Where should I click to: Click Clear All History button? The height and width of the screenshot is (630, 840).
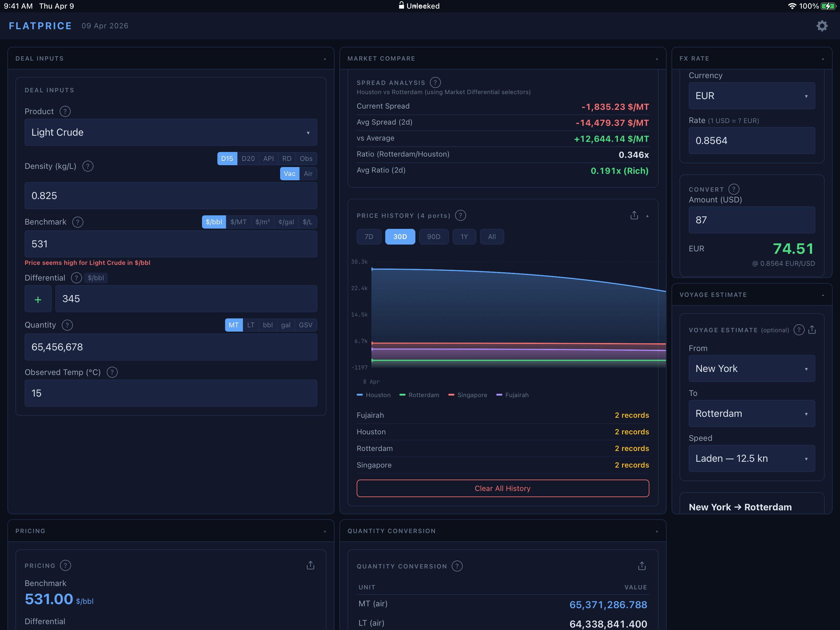coord(502,488)
